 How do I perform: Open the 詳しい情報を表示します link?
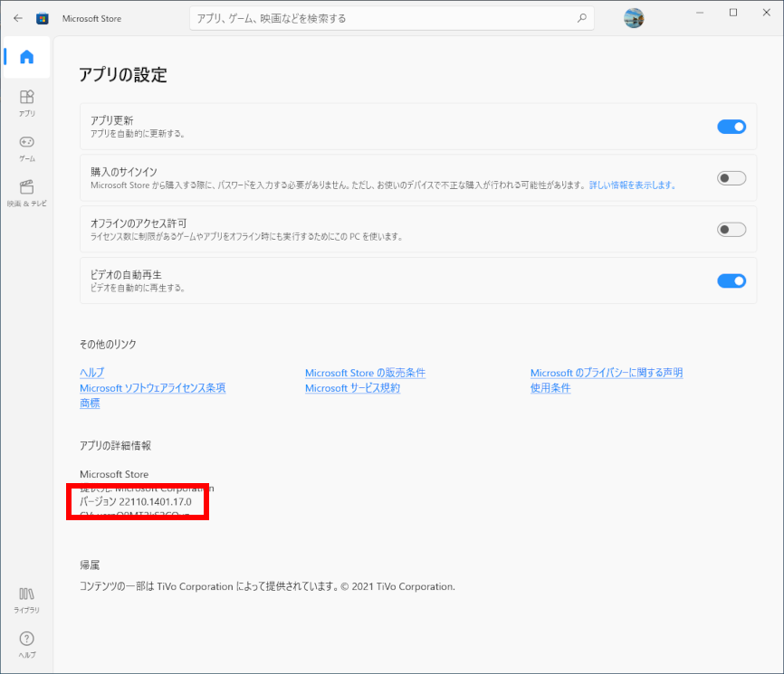[x=633, y=185]
